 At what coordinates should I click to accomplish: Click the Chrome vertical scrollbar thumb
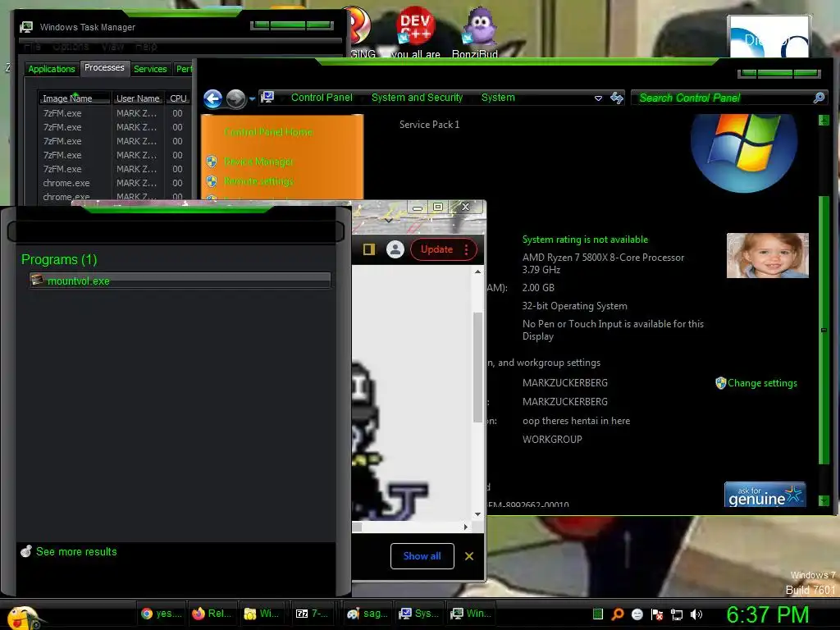[477, 367]
